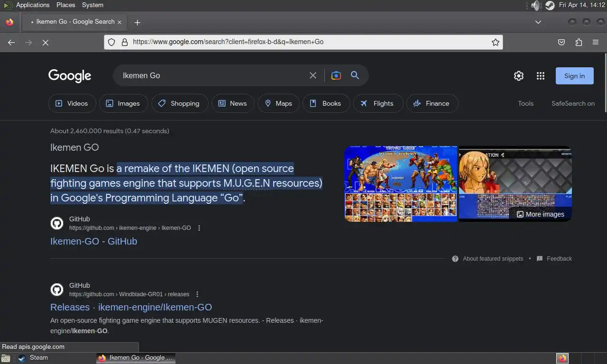Filter results by News
This screenshot has height=364, width=607.
tap(233, 103)
